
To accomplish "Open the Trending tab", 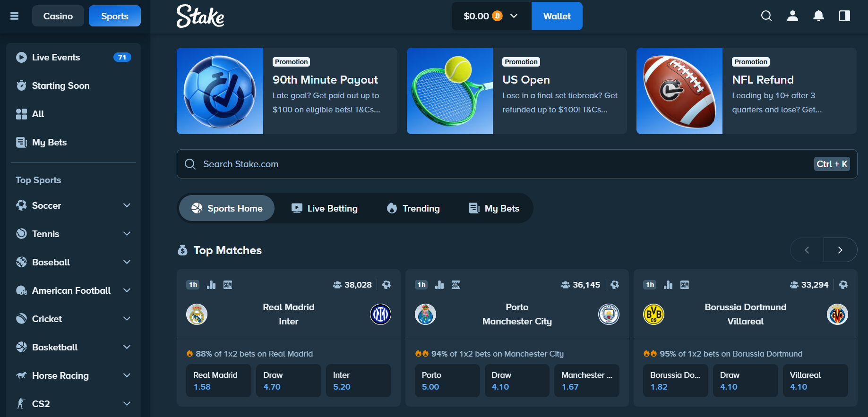I will coord(413,208).
